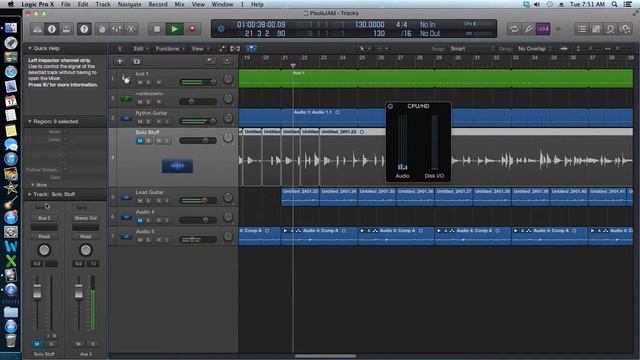The image size is (640, 360).
Task: Open the Snap 'Smart' dropdown
Action: click(x=472, y=49)
